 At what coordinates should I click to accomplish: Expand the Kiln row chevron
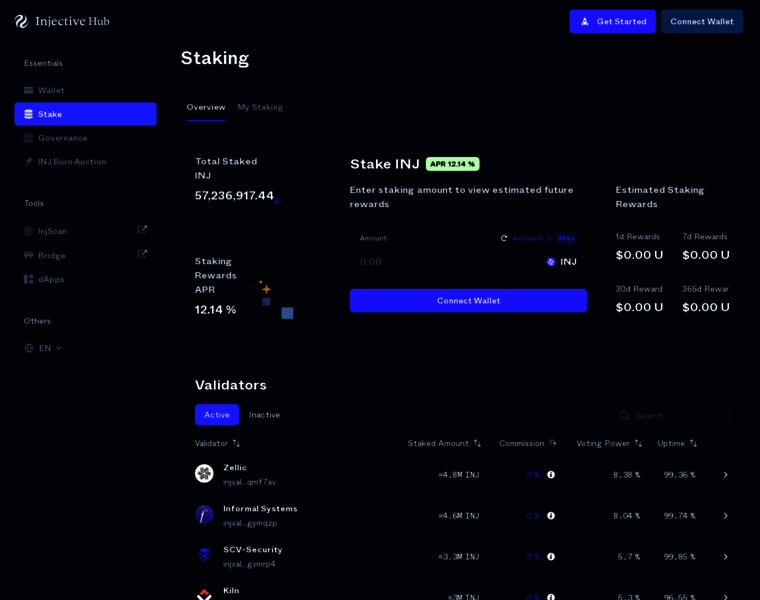coord(726,597)
